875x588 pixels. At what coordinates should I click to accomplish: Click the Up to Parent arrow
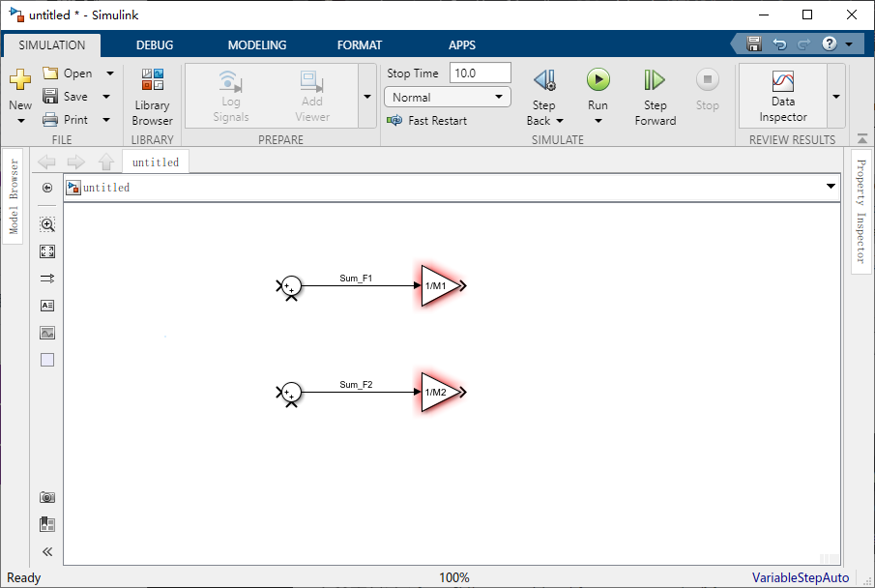coord(106,162)
